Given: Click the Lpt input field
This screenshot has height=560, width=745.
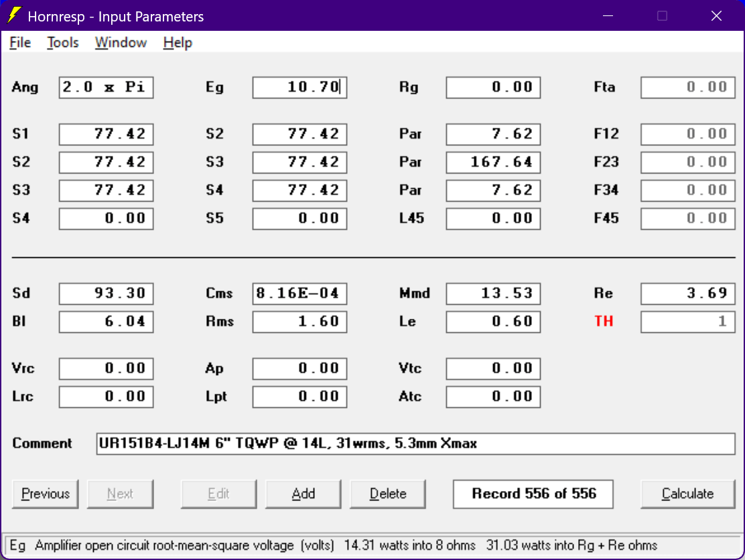Looking at the screenshot, I should click(299, 397).
